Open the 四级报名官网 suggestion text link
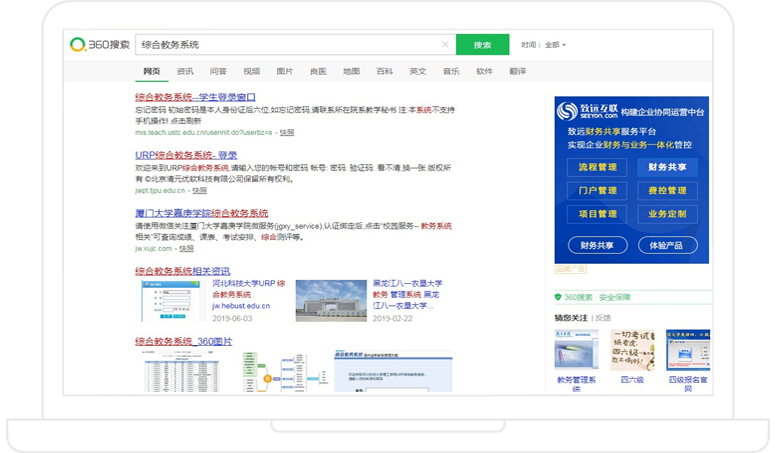Screen dimensions: 776x453 (x=688, y=384)
